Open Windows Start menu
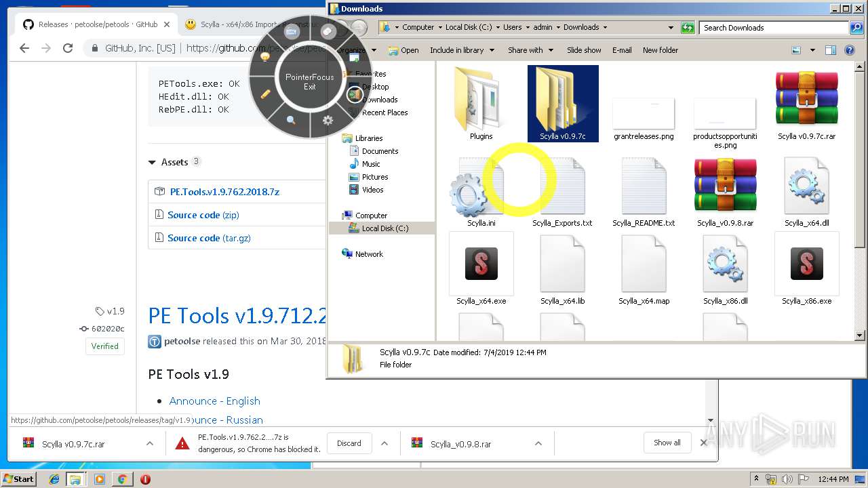This screenshot has height=488, width=868. click(x=18, y=479)
